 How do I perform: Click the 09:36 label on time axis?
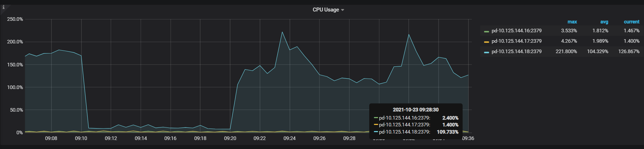pyautogui.click(x=468, y=138)
